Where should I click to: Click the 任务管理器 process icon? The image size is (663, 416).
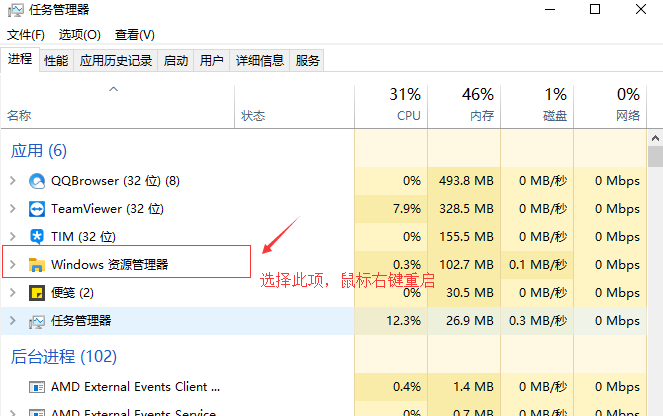[37, 321]
